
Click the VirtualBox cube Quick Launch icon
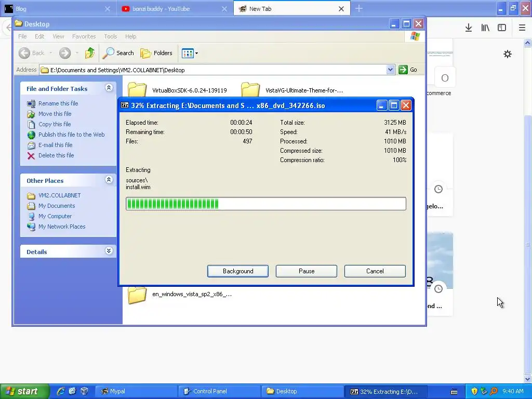(84, 391)
